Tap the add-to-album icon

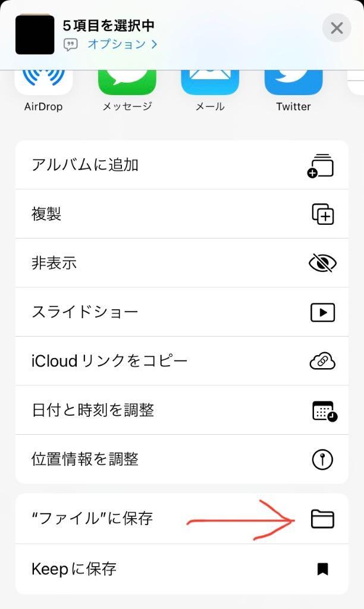coord(322,164)
